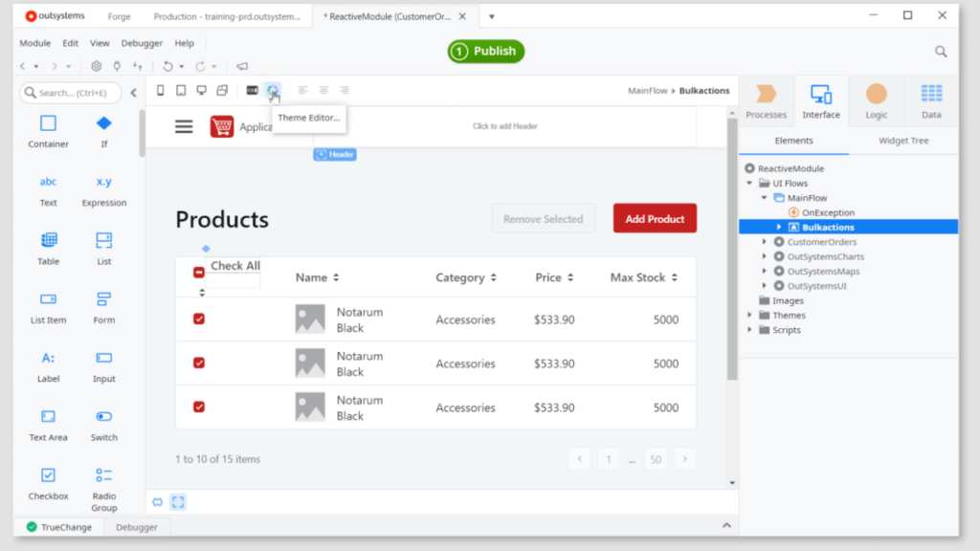The width and height of the screenshot is (980, 551).
Task: Open the module settings gear
Action: tap(97, 66)
